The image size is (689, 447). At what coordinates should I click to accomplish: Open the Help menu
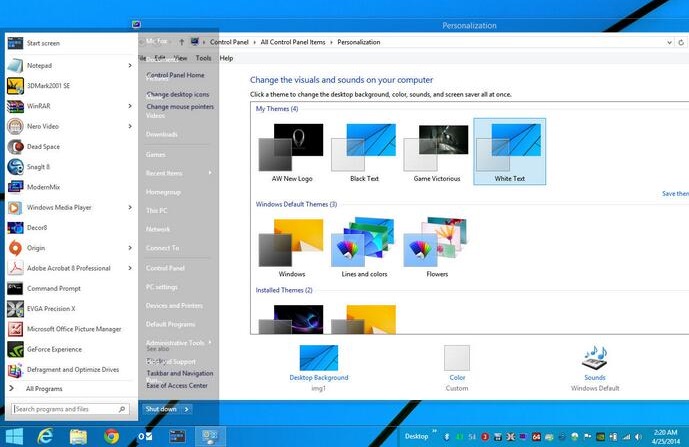click(x=226, y=58)
